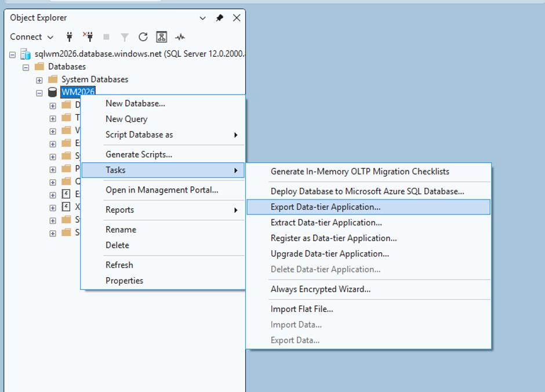Click the hierarchy diagram toolbar icon

[x=162, y=37]
